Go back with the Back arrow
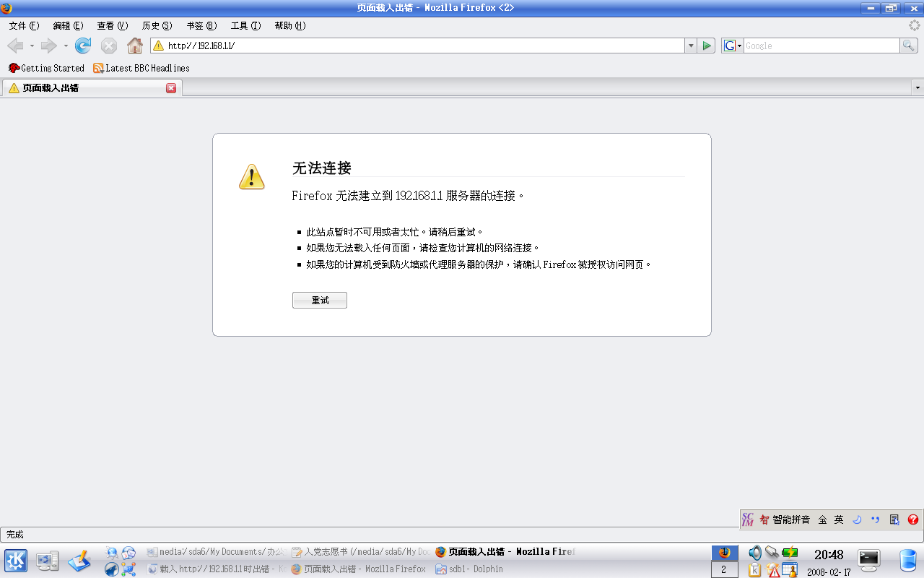 tap(14, 46)
